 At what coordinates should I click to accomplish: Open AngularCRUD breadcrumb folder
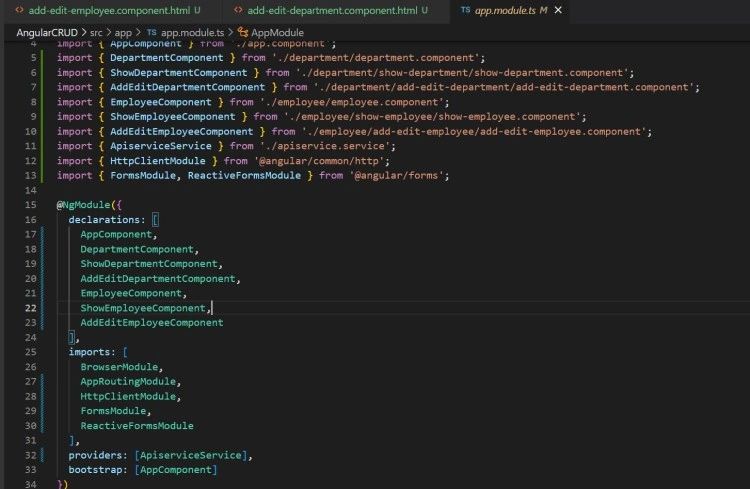(47, 33)
